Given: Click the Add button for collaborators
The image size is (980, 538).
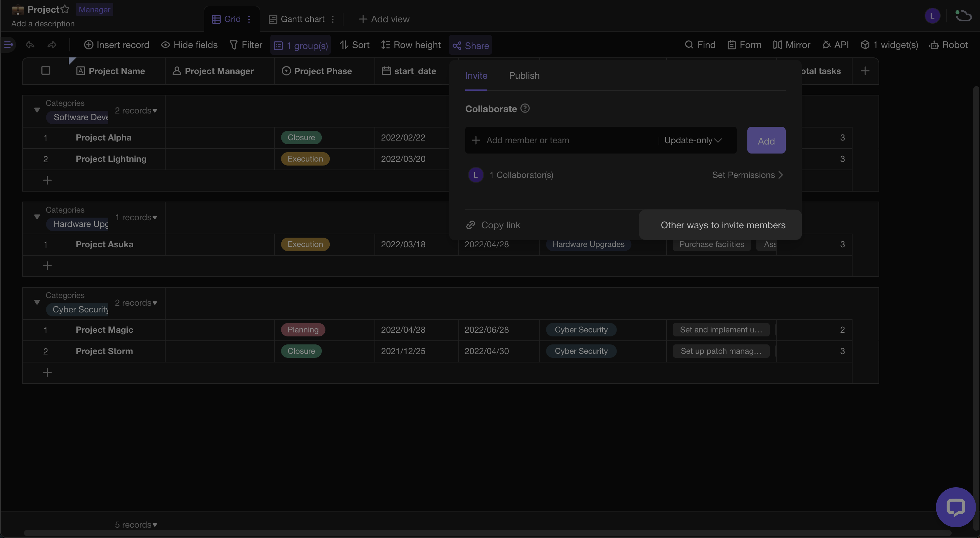Looking at the screenshot, I should (x=766, y=141).
